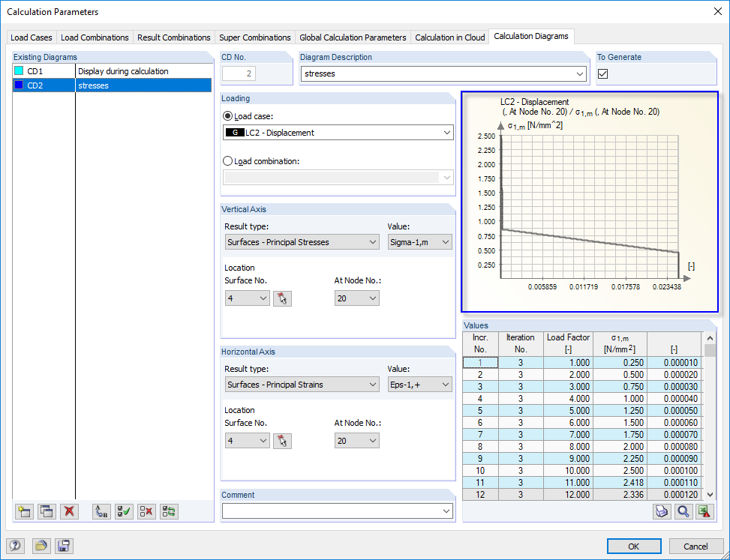Click the renumber A-to-B icon
Image resolution: width=730 pixels, height=560 pixels.
point(101,511)
